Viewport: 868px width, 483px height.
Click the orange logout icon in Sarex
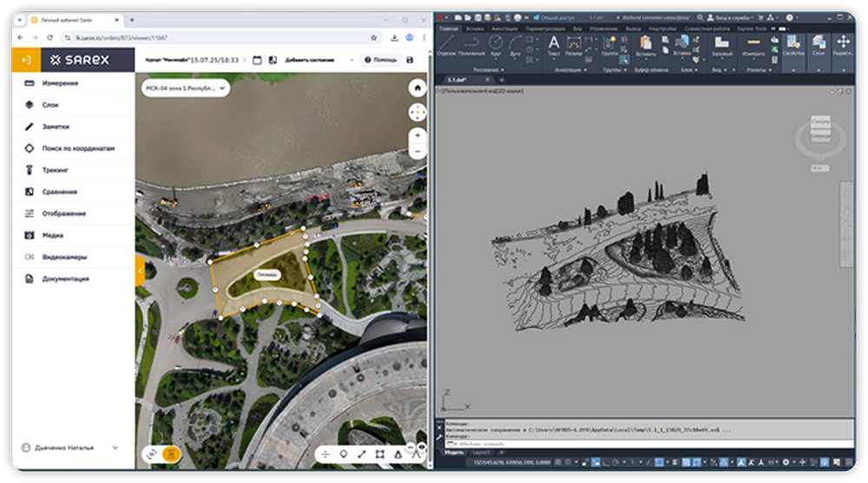26,60
